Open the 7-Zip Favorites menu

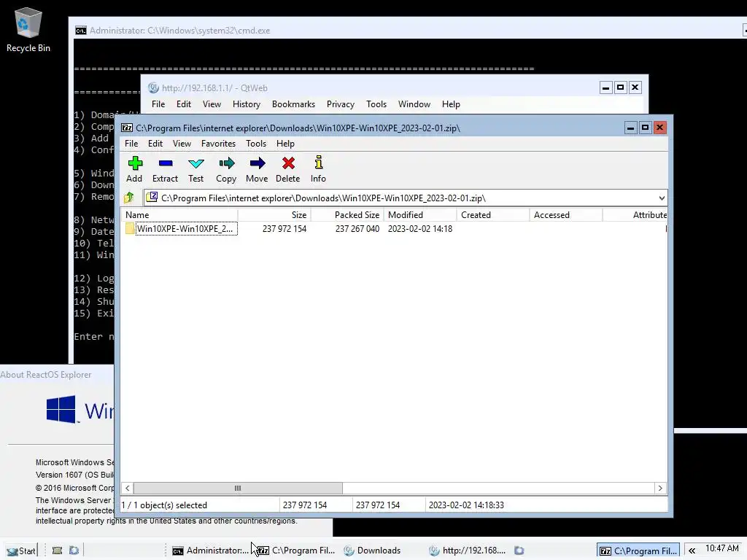click(218, 144)
